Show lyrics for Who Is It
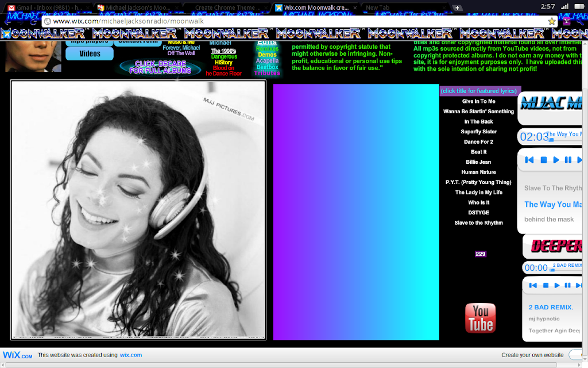The height and width of the screenshot is (368, 588). tap(478, 203)
